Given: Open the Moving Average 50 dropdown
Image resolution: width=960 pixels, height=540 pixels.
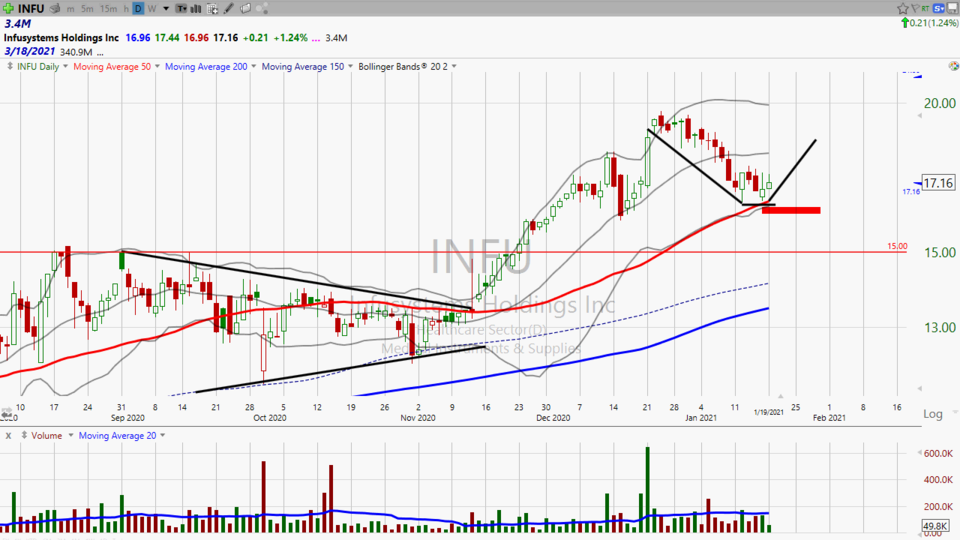Looking at the screenshot, I should (157, 66).
